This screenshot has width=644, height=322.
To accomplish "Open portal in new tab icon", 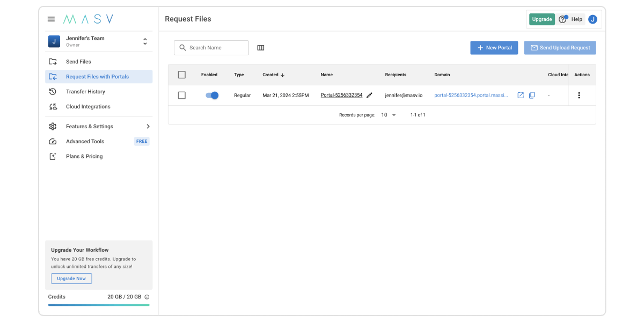I will (x=521, y=96).
